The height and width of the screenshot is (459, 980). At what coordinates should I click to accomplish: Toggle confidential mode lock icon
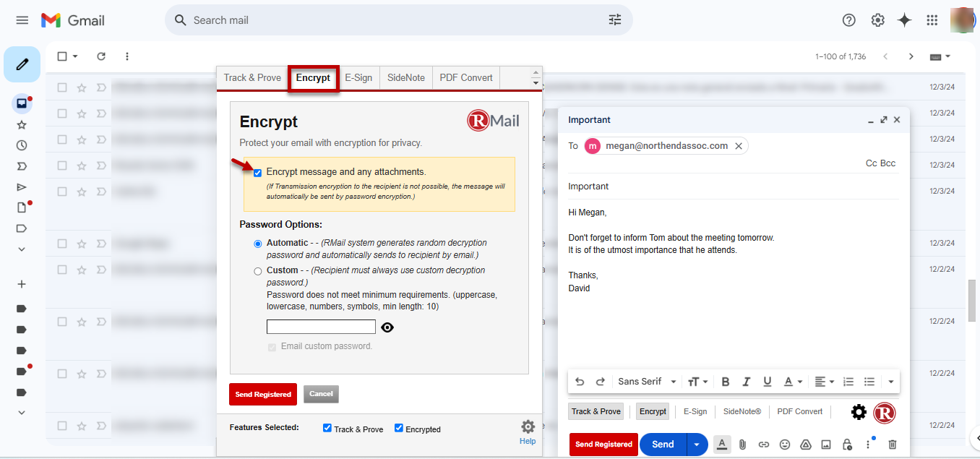(x=847, y=445)
